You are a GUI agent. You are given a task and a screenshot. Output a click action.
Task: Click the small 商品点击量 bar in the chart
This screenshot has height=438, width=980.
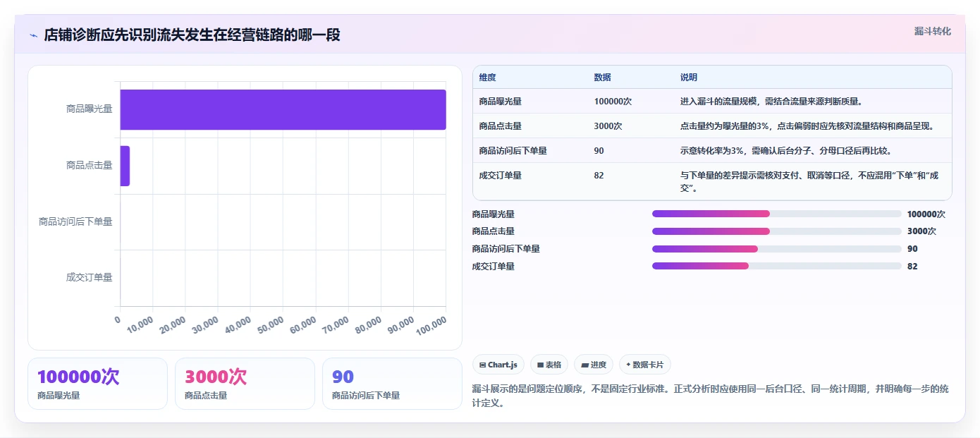pos(125,166)
